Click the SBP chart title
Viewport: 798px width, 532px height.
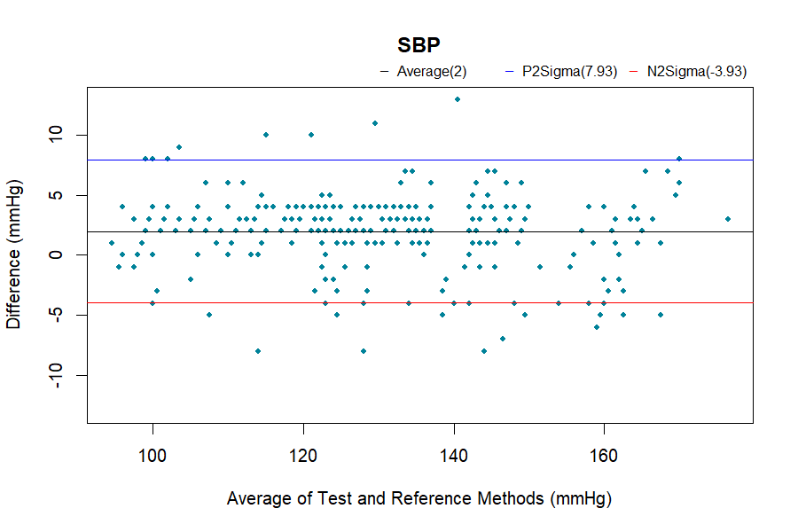coord(419,45)
